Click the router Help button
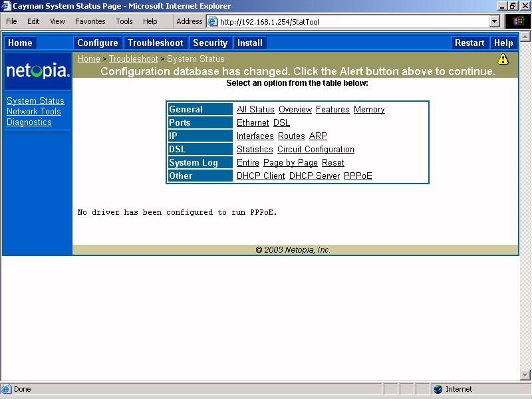Image resolution: width=532 pixels, height=399 pixels. [503, 43]
